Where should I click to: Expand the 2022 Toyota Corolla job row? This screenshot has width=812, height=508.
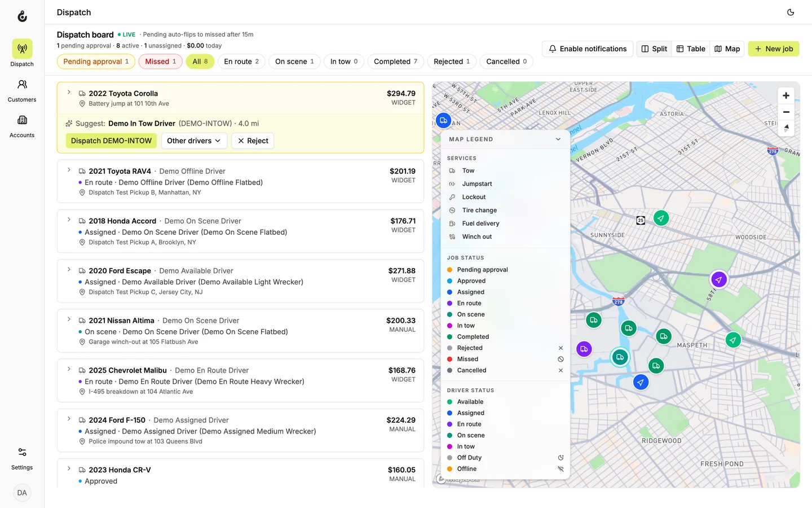click(69, 92)
